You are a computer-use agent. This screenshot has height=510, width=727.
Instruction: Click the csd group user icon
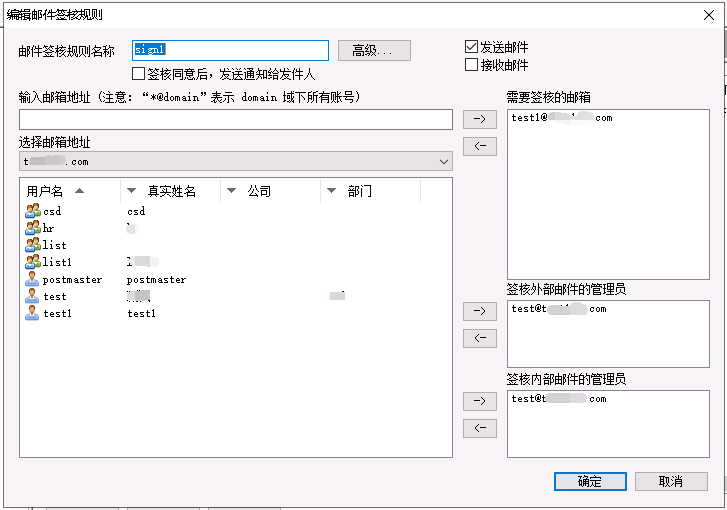point(33,211)
